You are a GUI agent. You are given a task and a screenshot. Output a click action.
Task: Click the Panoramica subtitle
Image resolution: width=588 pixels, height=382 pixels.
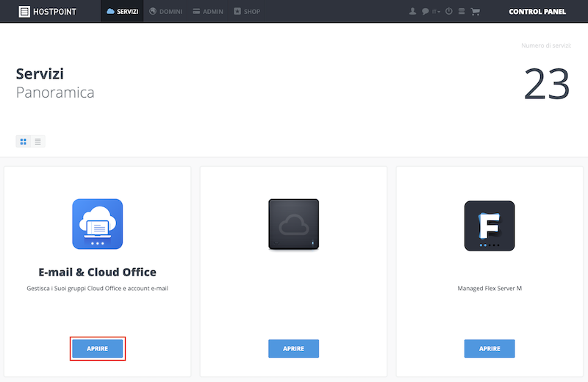(55, 93)
